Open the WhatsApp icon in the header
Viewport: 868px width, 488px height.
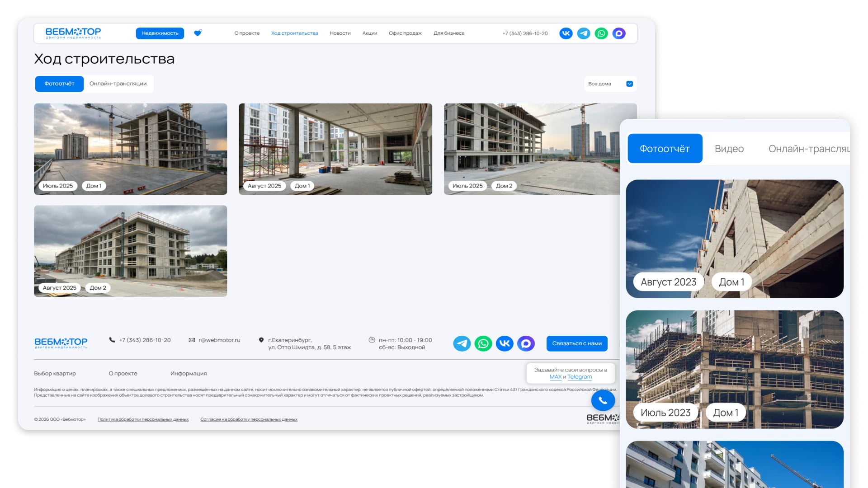coord(601,33)
